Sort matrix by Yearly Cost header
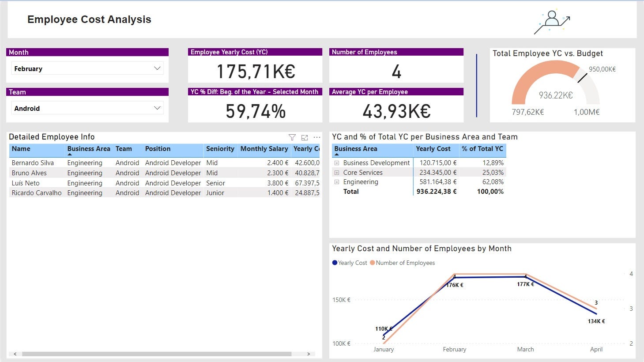Image resolution: width=644 pixels, height=362 pixels. pos(433,149)
